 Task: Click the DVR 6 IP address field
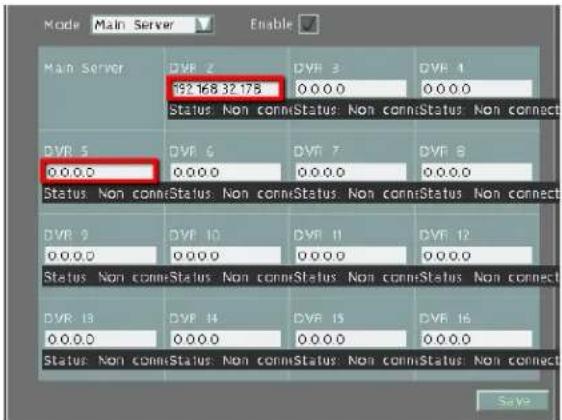click(x=226, y=172)
